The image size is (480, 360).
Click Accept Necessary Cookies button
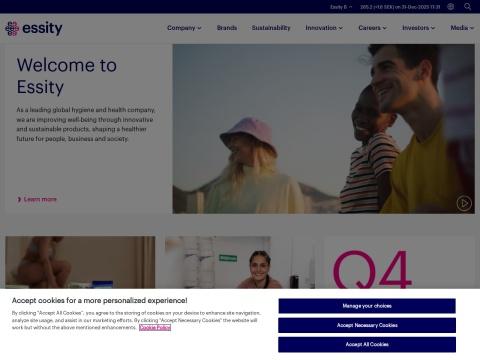(367, 325)
